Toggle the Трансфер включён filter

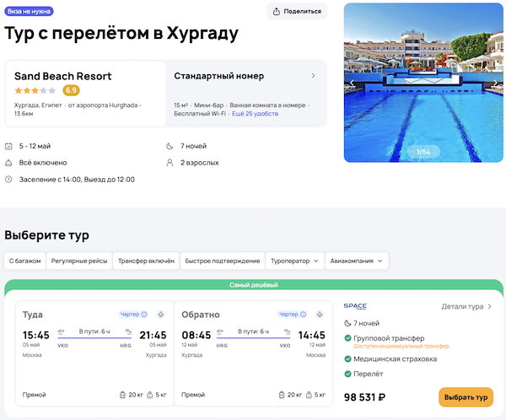point(146,261)
